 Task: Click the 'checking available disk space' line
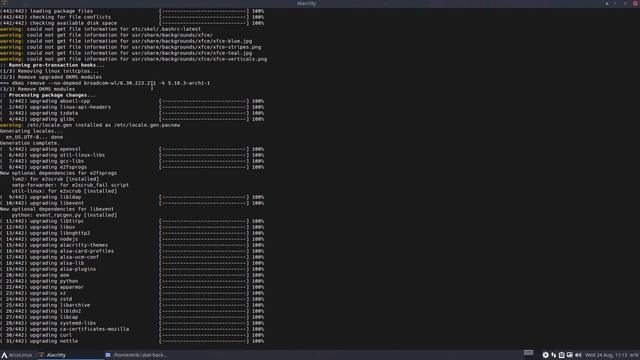(132, 23)
